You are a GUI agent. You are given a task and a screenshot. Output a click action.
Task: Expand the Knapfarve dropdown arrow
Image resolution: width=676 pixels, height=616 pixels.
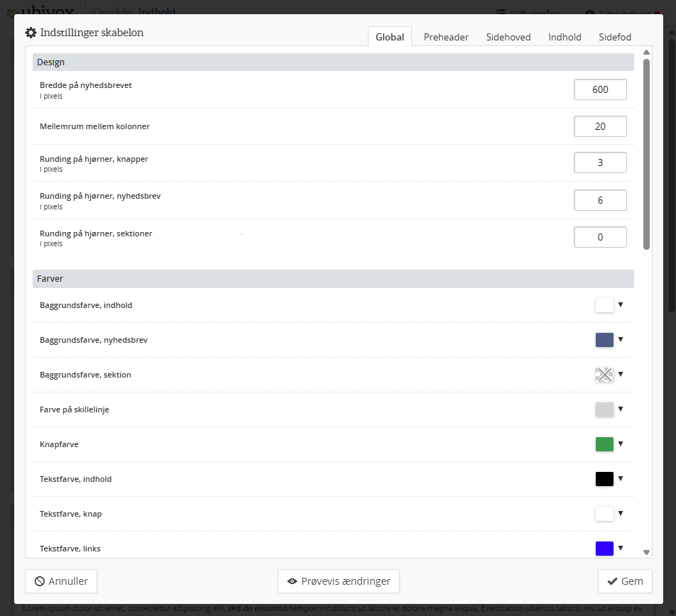click(x=620, y=444)
